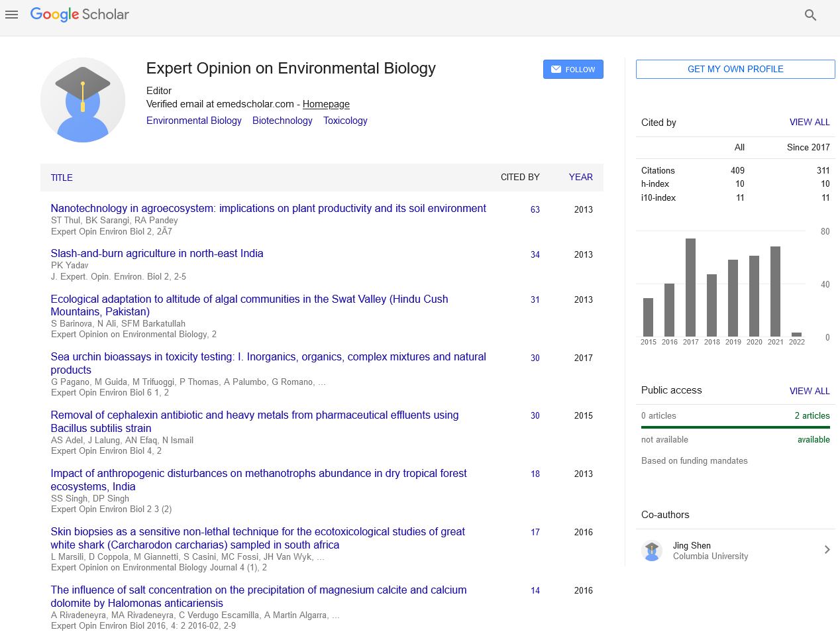This screenshot has width=840, height=634.
Task: Click Based on funding mandates text
Action: pos(694,460)
